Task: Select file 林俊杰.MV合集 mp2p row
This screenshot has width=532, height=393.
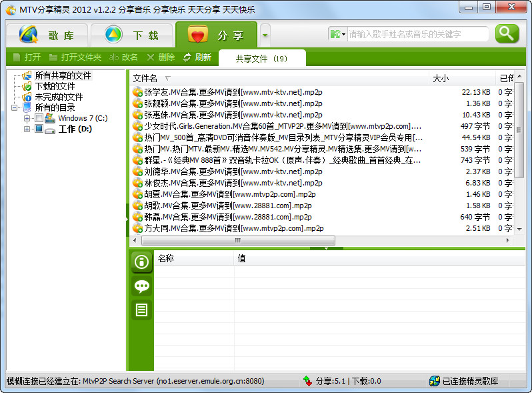Action: coord(323,183)
